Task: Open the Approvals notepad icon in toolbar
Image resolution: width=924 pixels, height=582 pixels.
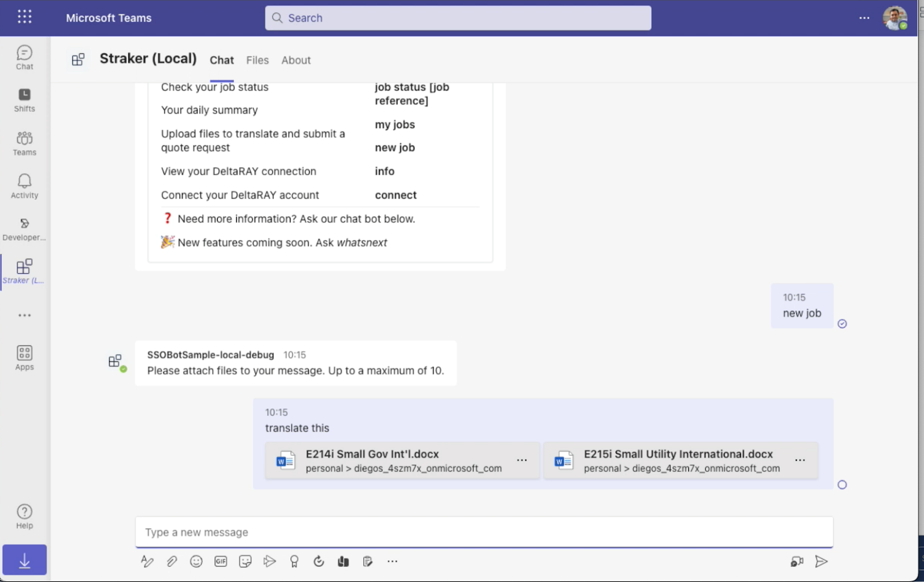Action: pyautogui.click(x=368, y=561)
